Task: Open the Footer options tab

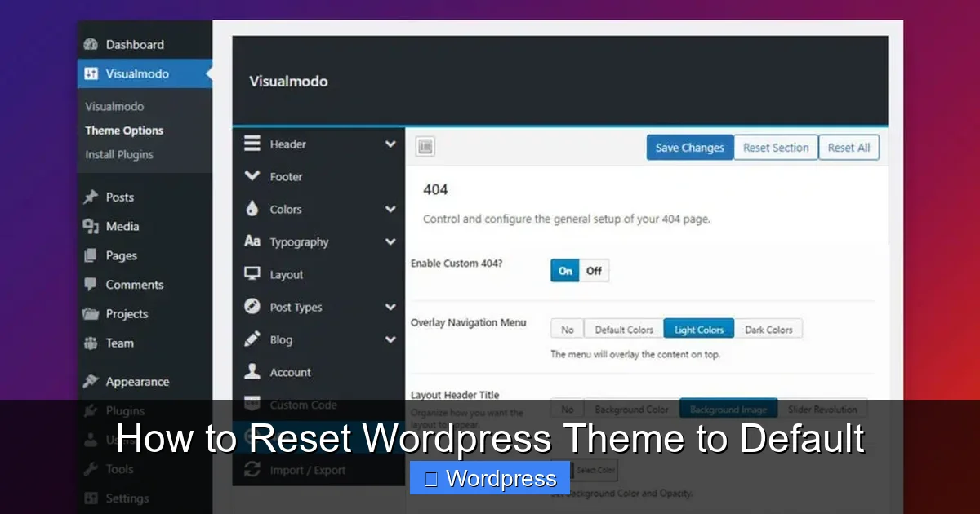Action: click(x=318, y=177)
